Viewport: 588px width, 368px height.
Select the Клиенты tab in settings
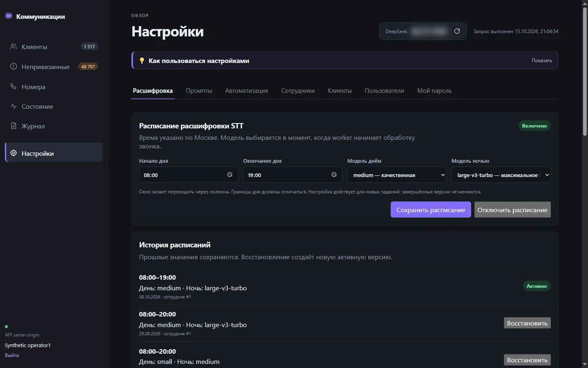pos(340,91)
